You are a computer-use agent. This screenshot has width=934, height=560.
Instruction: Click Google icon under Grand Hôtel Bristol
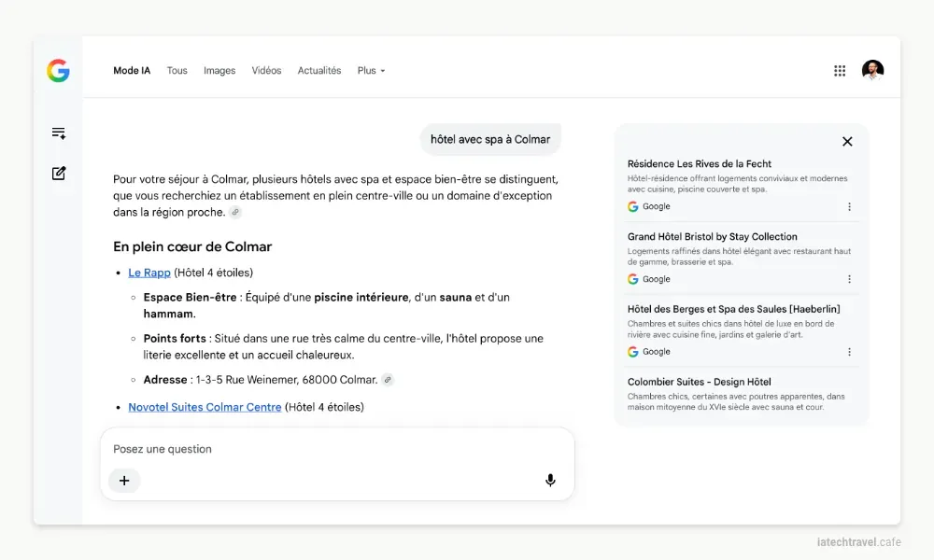[632, 279]
